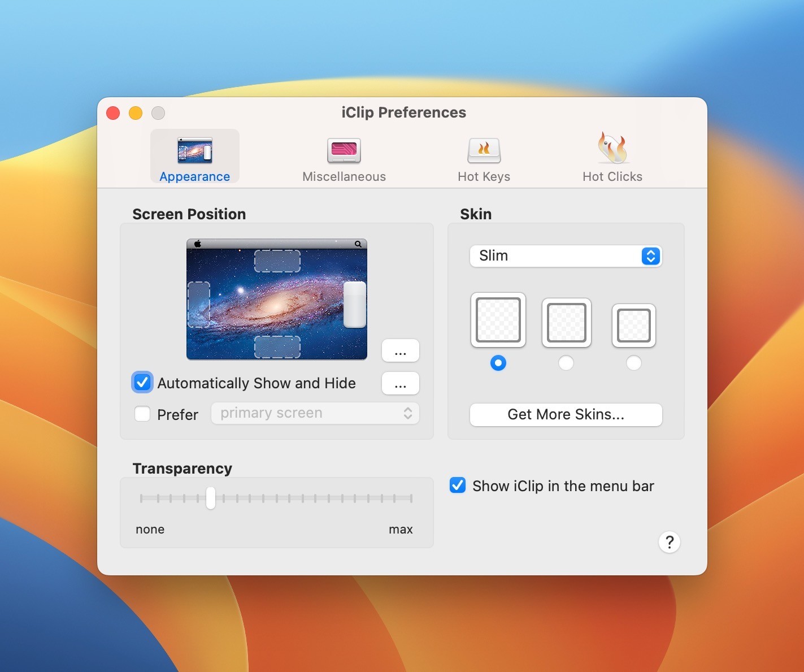Select the left screen position placeholder
Image resolution: width=804 pixels, height=672 pixels.
coord(199,305)
